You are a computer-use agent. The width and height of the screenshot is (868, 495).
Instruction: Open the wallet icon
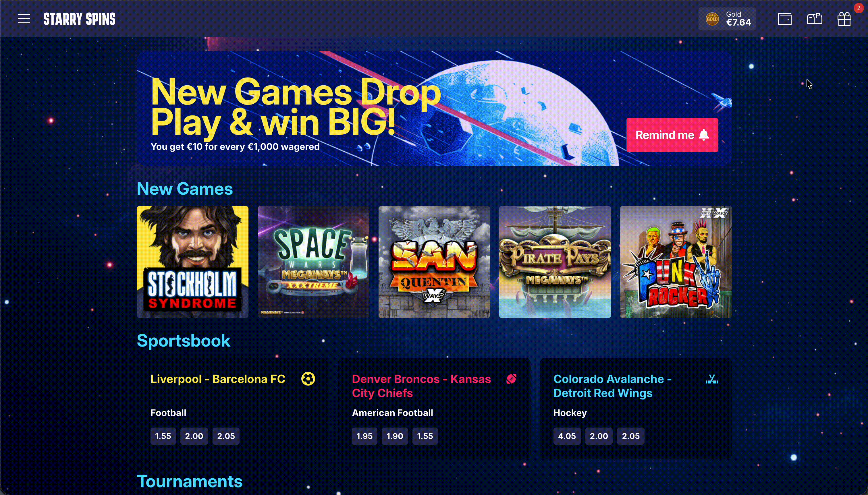click(x=784, y=19)
